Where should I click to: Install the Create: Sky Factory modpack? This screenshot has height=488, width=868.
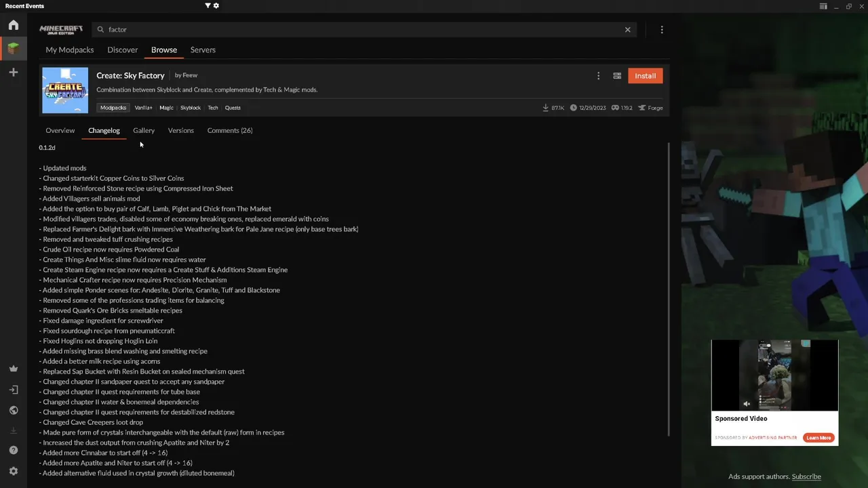click(645, 76)
